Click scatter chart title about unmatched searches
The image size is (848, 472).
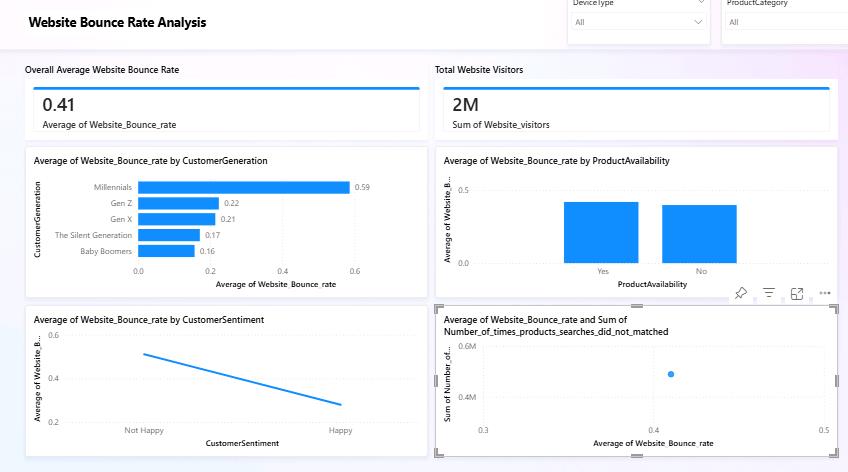click(556, 325)
